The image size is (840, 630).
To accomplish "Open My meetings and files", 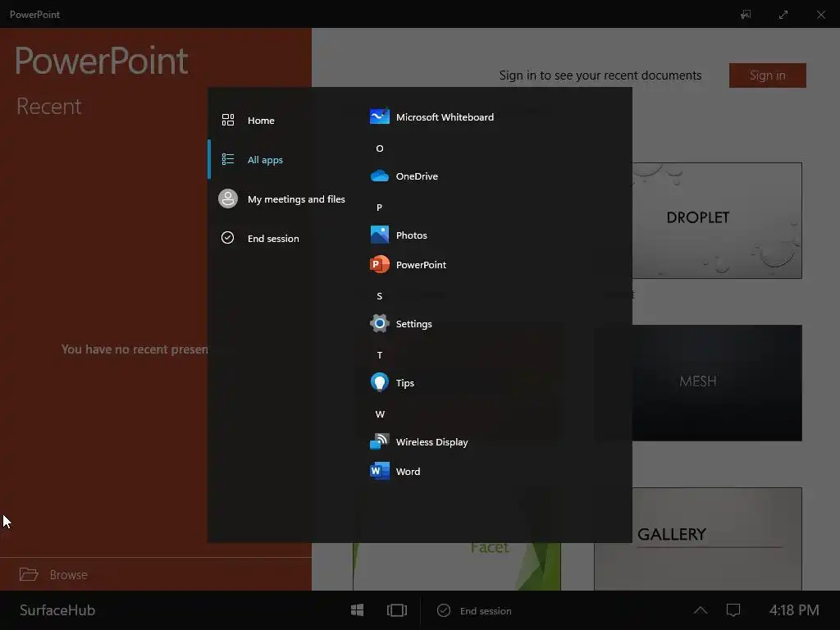I will click(x=280, y=199).
